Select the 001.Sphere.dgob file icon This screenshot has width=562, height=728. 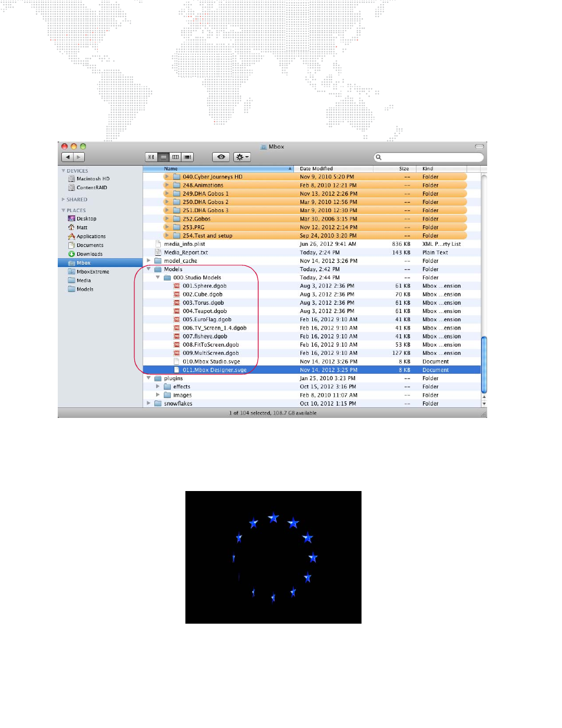pyautogui.click(x=177, y=286)
